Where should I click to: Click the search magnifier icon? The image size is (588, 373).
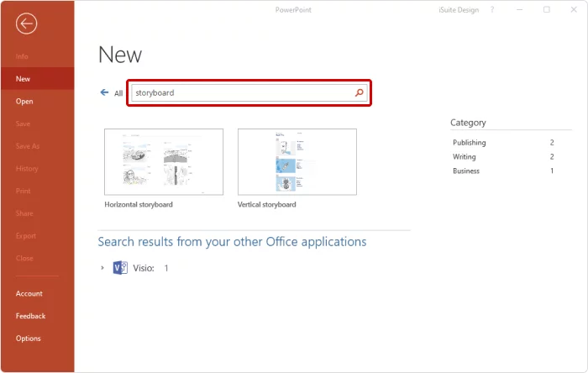click(x=360, y=93)
